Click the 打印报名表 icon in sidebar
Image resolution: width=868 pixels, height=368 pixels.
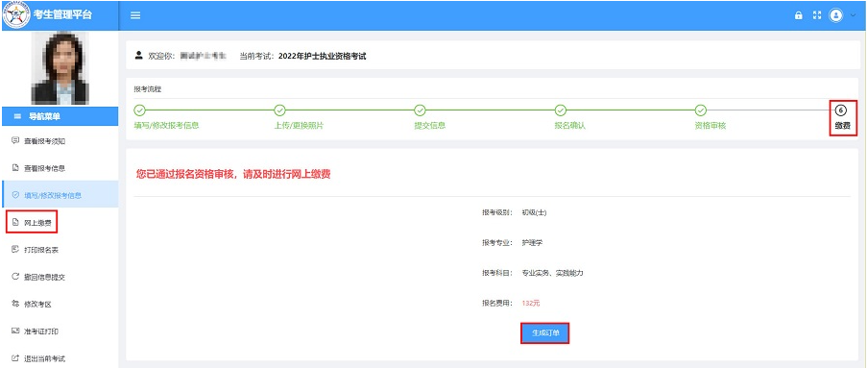coord(15,250)
